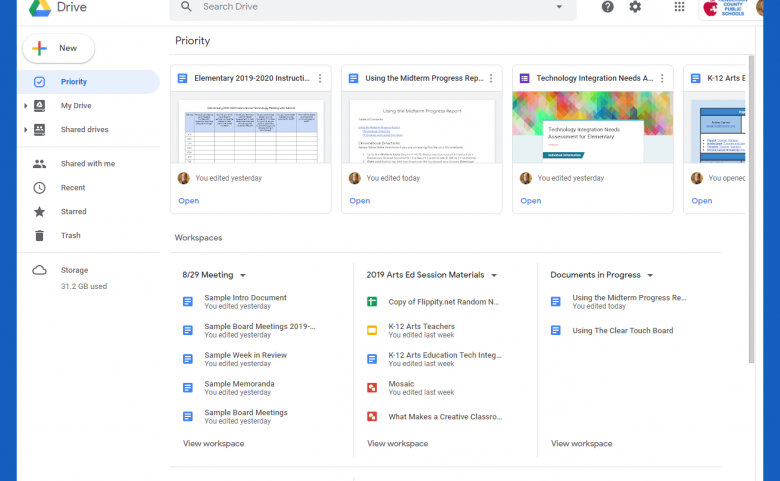Open more options for Elementary 2019-2020 card

[320, 78]
